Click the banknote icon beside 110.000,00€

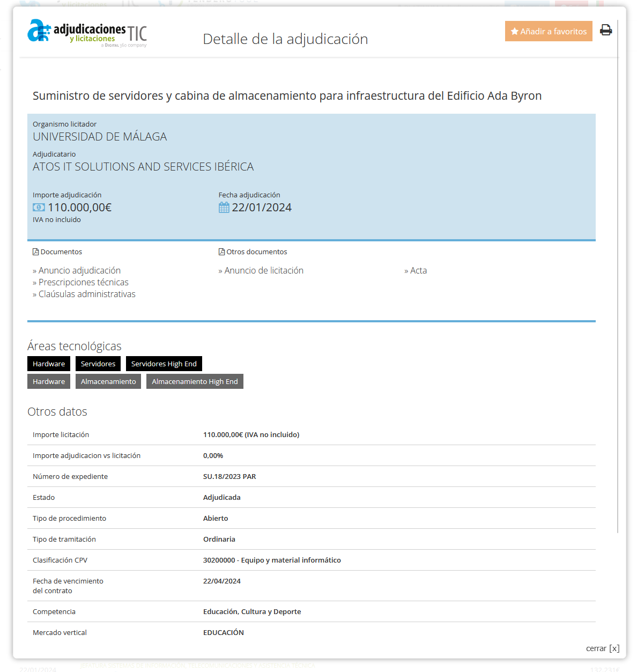(39, 208)
